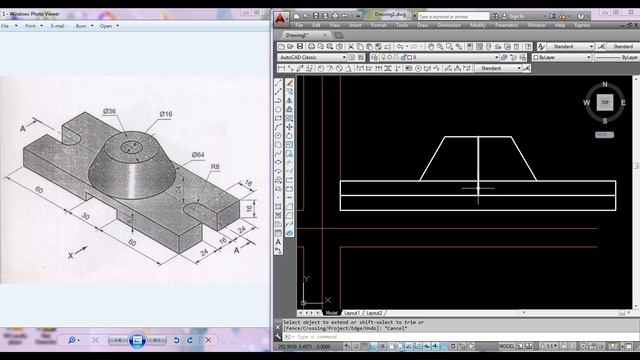Viewport: 640px width, 360px height.
Task: Open the Draw menu in AutoCAD
Action: (x=422, y=25)
